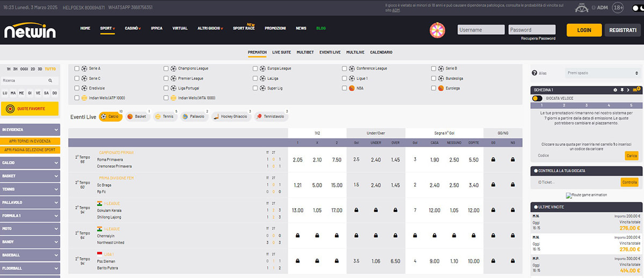644x278 pixels.
Task: Click the yellow Login button
Action: point(584,30)
